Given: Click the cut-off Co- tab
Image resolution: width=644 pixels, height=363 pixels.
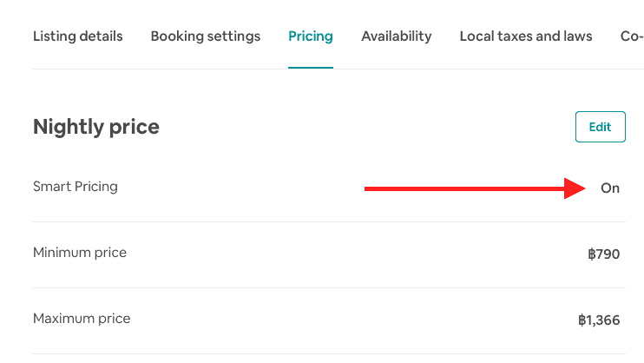Looking at the screenshot, I should point(632,36).
